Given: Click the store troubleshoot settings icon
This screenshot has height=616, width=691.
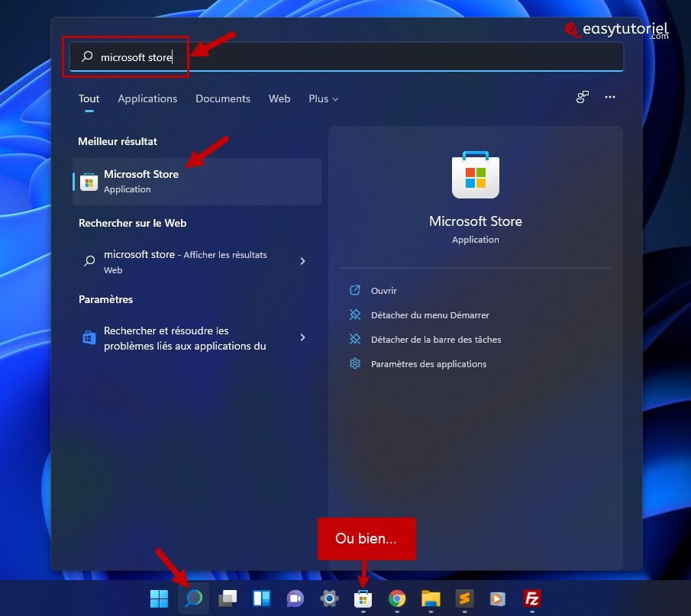Looking at the screenshot, I should [89, 337].
